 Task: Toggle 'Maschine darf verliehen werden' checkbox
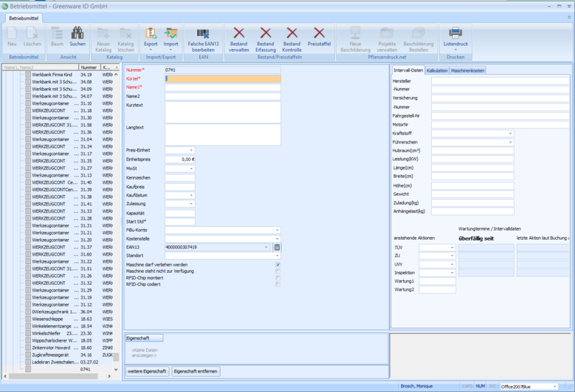click(x=278, y=264)
